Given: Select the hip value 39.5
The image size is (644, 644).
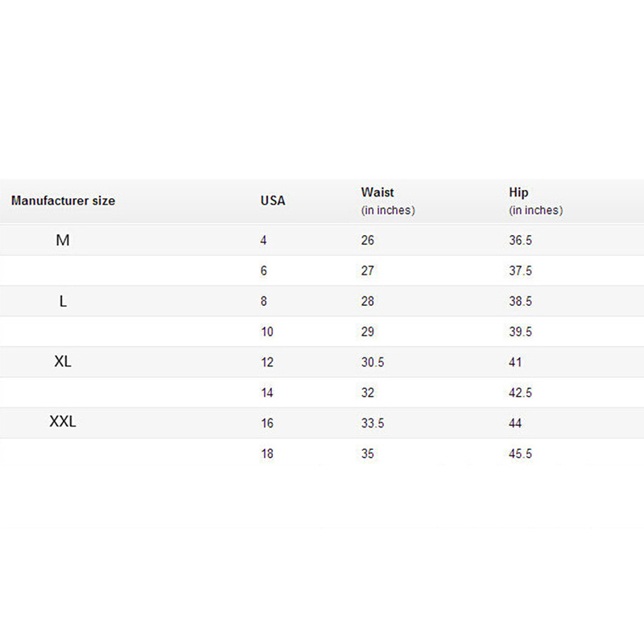Looking at the screenshot, I should [520, 332].
